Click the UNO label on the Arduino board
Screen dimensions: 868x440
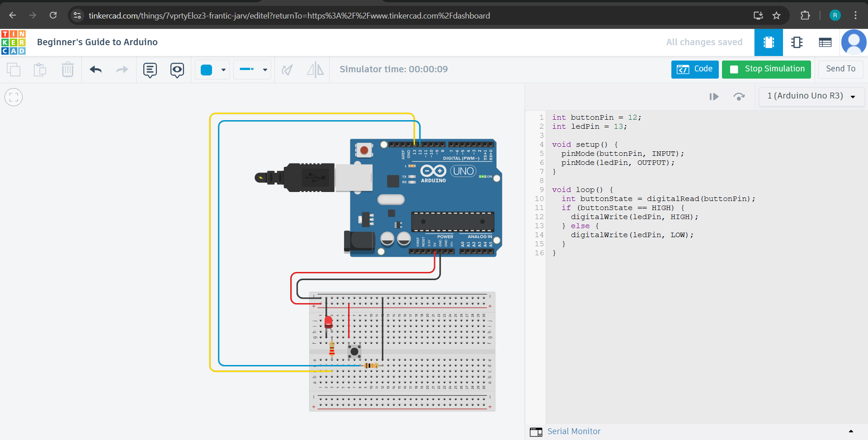coord(463,171)
